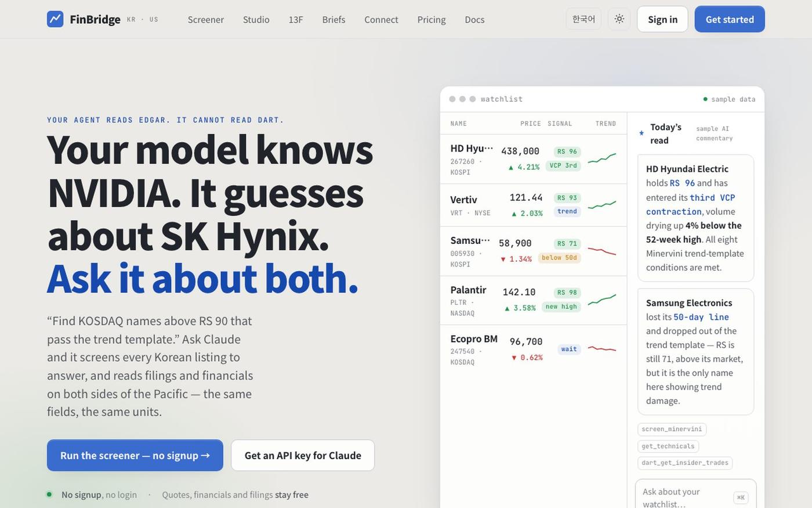Click the 96,700 price value

click(x=526, y=341)
